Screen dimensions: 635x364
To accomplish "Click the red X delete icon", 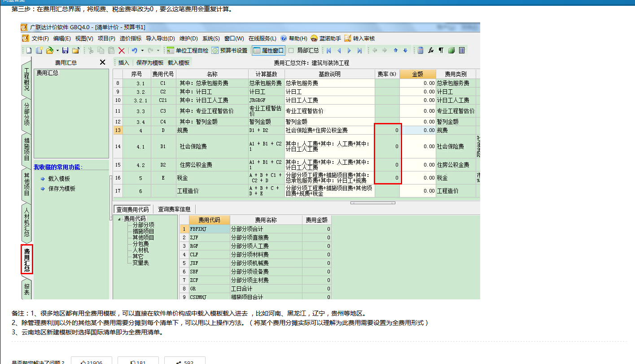I will pos(122,50).
